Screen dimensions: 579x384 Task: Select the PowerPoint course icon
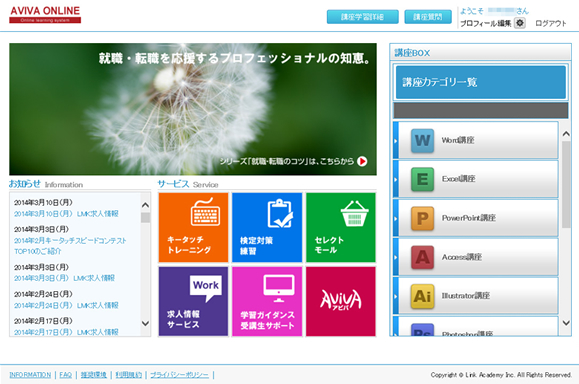pos(422,218)
